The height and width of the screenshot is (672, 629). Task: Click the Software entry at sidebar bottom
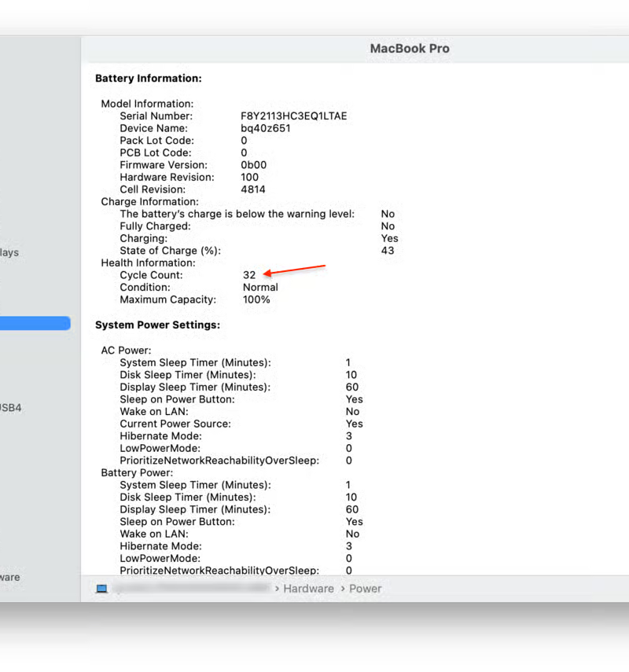point(8,577)
